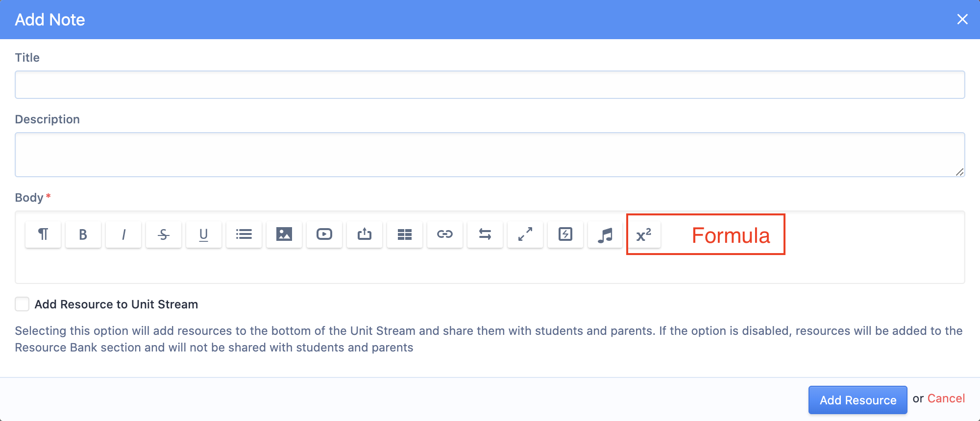Click the file upload icon
The height and width of the screenshot is (421, 980).
click(x=365, y=234)
